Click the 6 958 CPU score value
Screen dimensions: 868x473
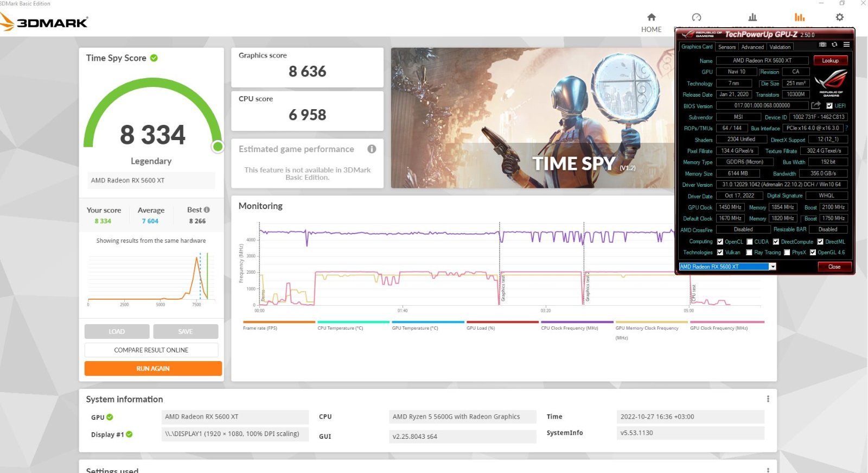pos(308,115)
